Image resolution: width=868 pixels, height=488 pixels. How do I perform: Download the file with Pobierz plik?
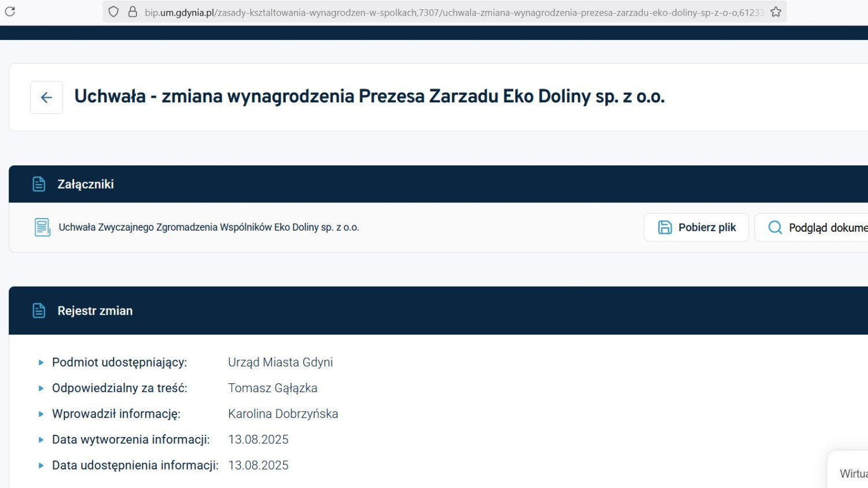click(x=696, y=227)
